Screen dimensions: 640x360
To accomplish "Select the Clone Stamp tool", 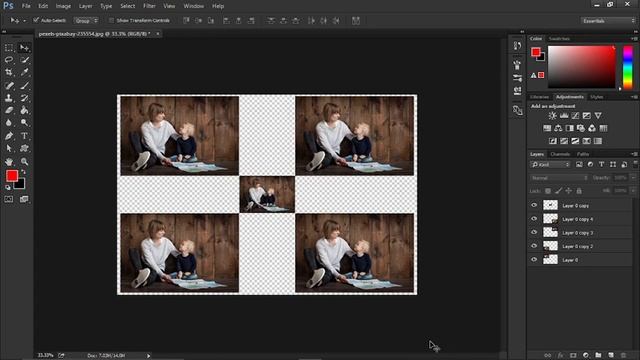I will tap(9, 98).
